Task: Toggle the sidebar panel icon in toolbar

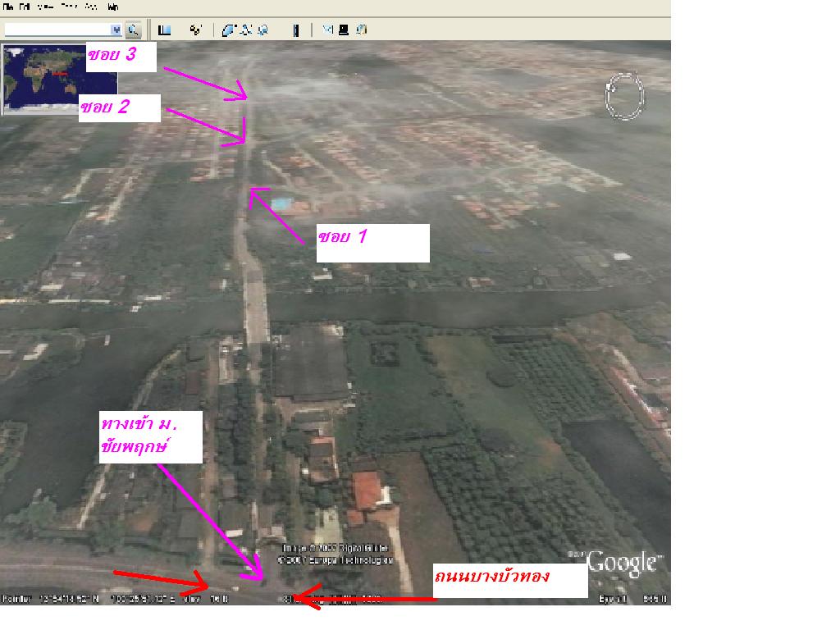Action: click(x=165, y=30)
